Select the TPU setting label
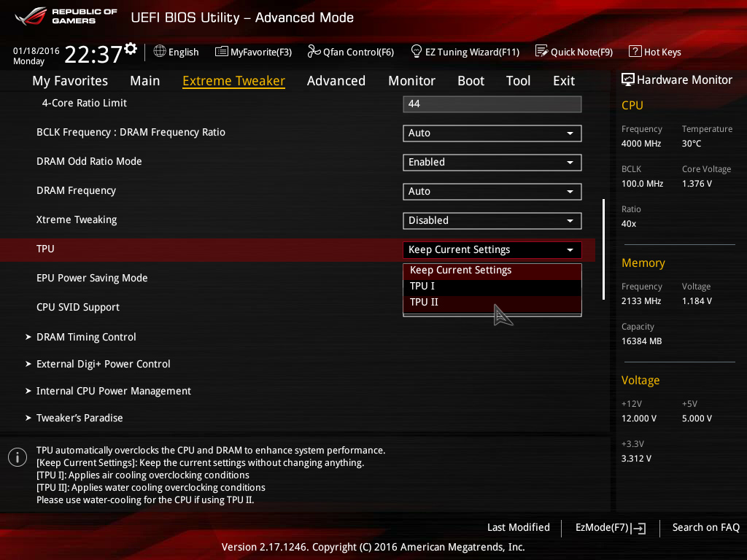 click(x=45, y=249)
